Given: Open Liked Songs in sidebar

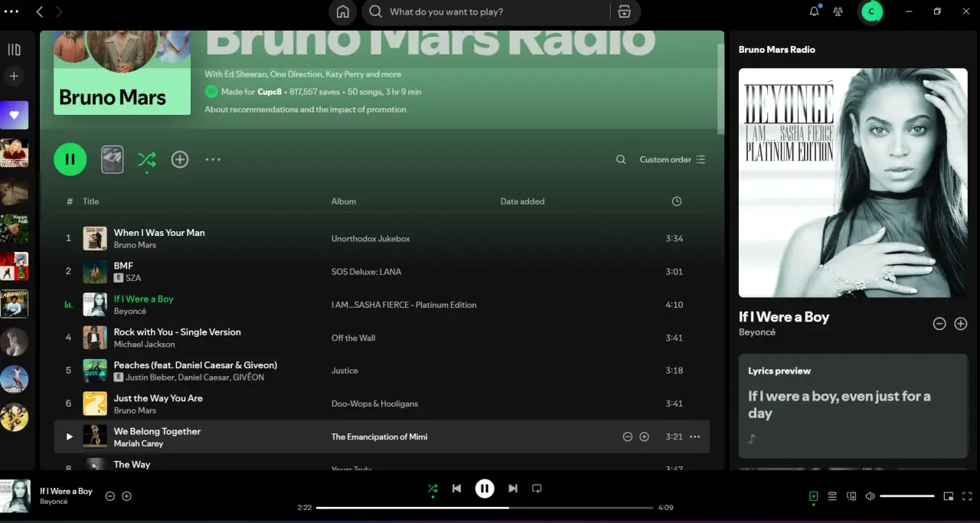Looking at the screenshot, I should pyautogui.click(x=14, y=115).
